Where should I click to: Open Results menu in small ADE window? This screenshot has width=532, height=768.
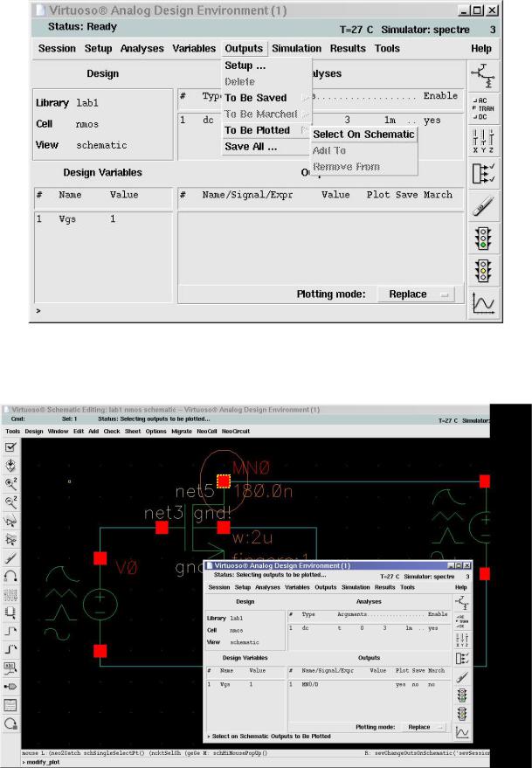tap(384, 587)
